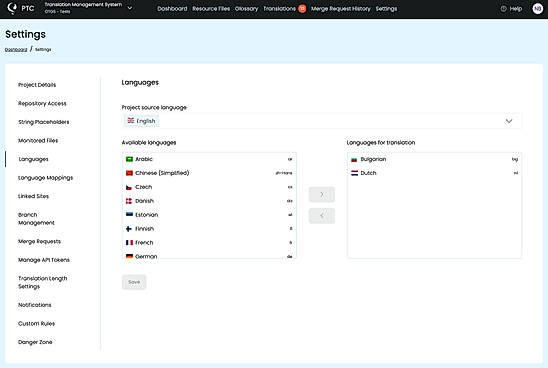This screenshot has width=548, height=368.
Task: Click the PTC logo icon
Action: (12, 8)
